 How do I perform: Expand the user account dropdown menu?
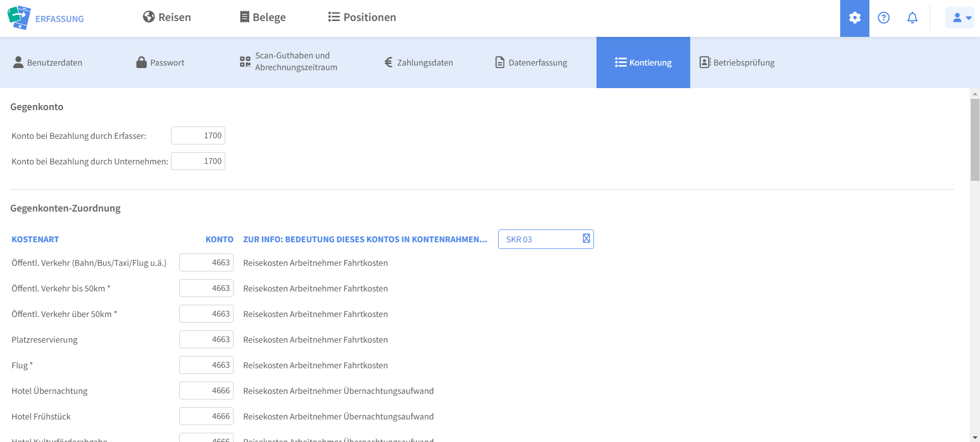[x=960, y=18]
